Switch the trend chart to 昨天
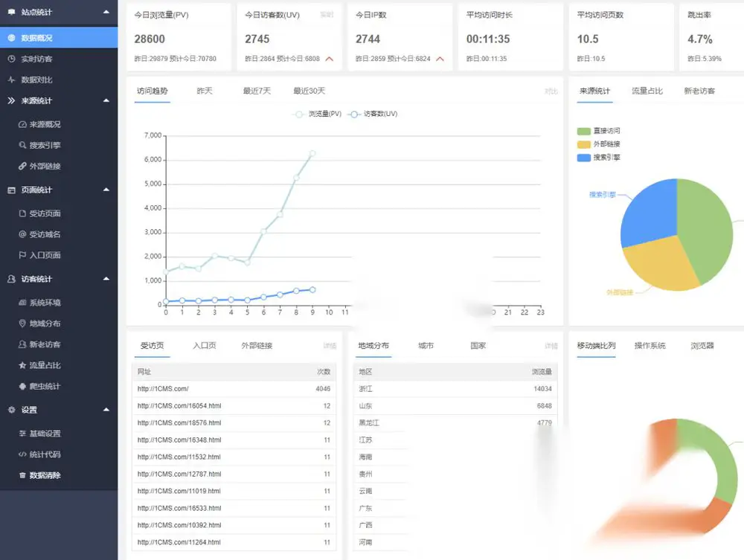 (205, 91)
